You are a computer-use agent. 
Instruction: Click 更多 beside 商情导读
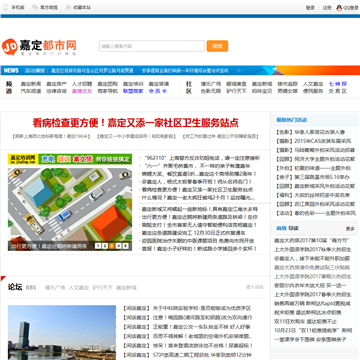click(x=350, y=229)
